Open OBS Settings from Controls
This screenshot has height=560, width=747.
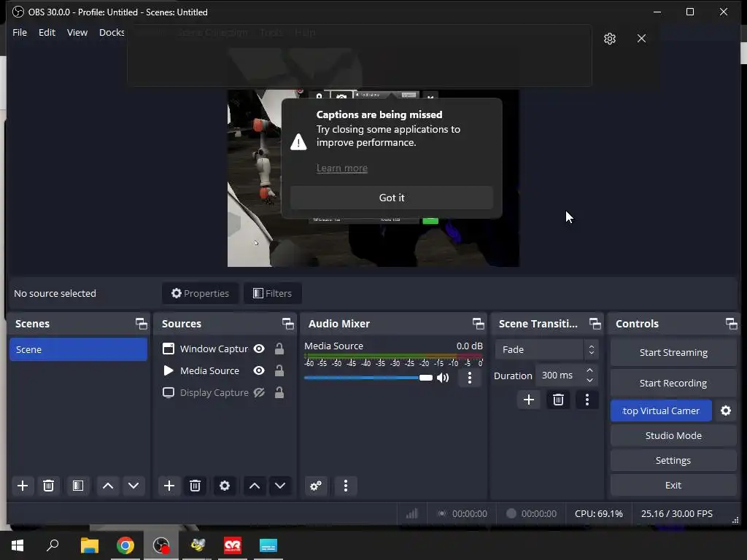(x=673, y=461)
